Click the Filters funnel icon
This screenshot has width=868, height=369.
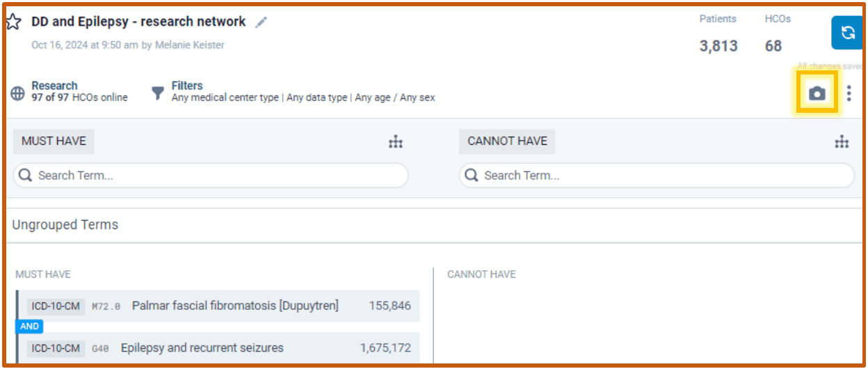pos(159,93)
